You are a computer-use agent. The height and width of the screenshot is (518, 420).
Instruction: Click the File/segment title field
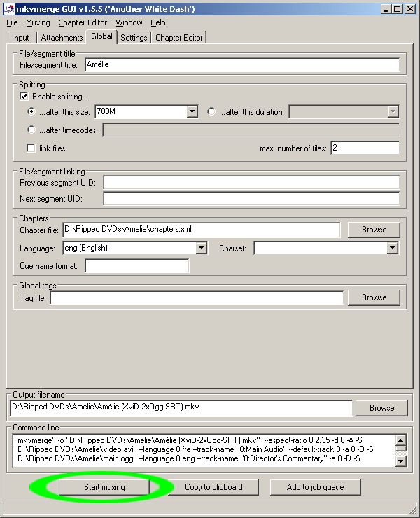point(242,64)
